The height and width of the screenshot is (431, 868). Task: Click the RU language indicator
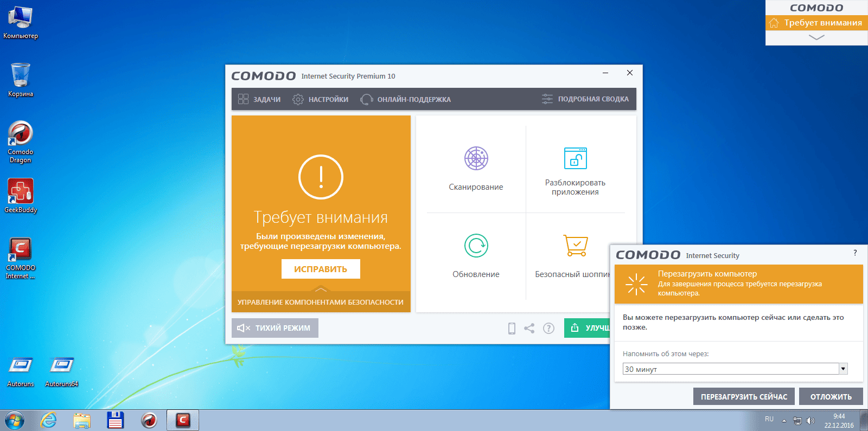(769, 419)
